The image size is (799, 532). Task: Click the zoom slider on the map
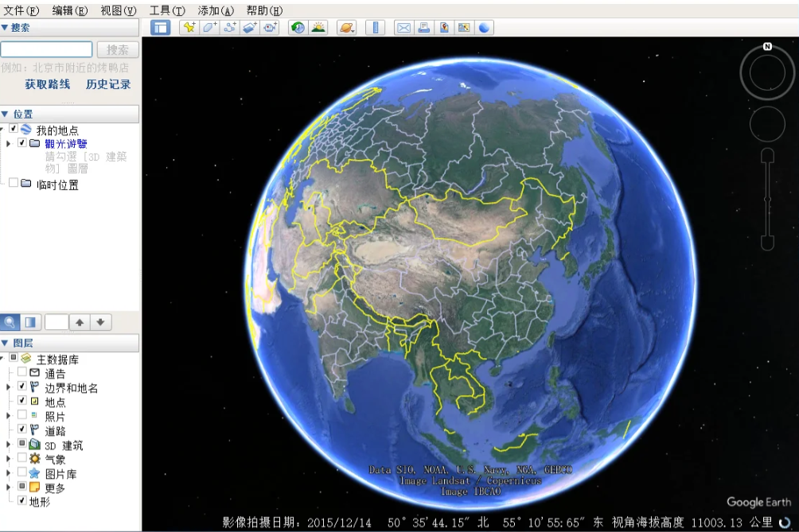click(x=767, y=199)
